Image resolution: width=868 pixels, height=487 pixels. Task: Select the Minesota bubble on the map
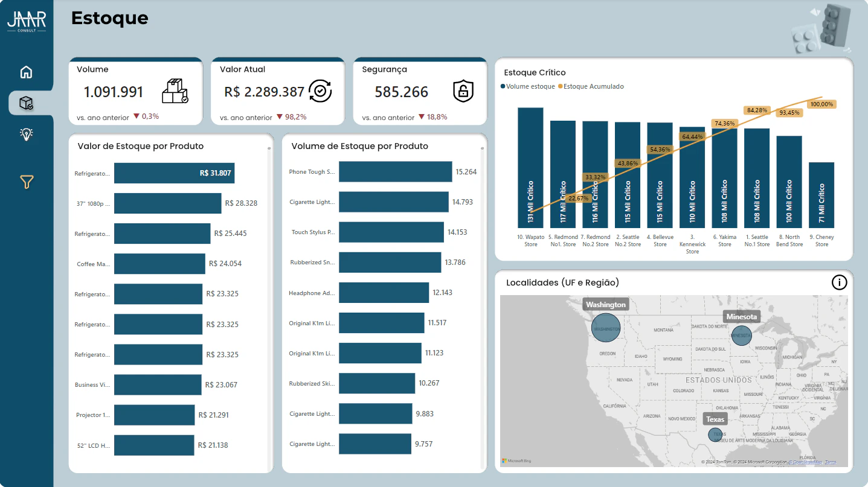pos(741,335)
